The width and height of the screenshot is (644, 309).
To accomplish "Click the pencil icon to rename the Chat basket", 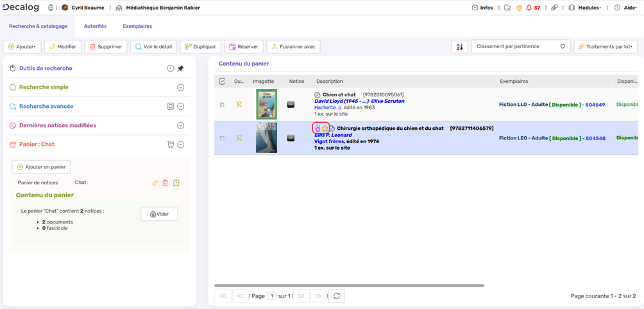I will [x=155, y=183].
